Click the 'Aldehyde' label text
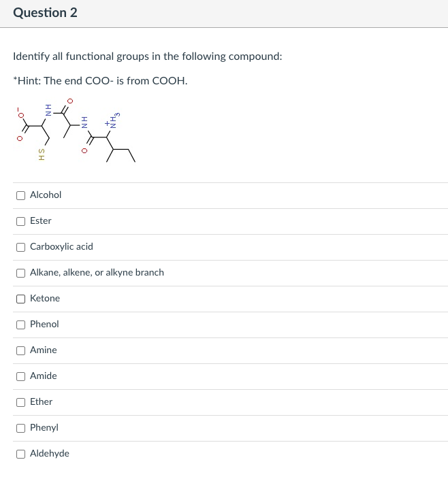 tap(49, 453)
